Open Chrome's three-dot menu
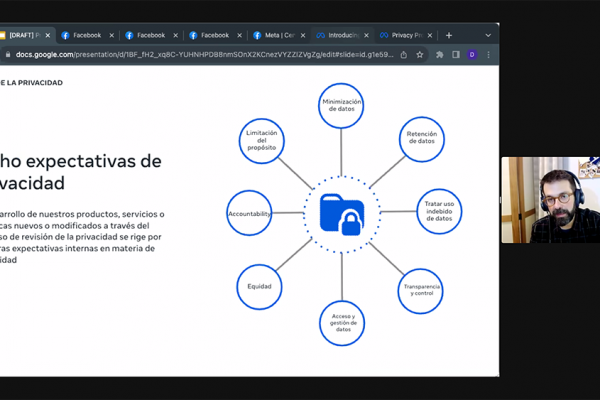 488,55
